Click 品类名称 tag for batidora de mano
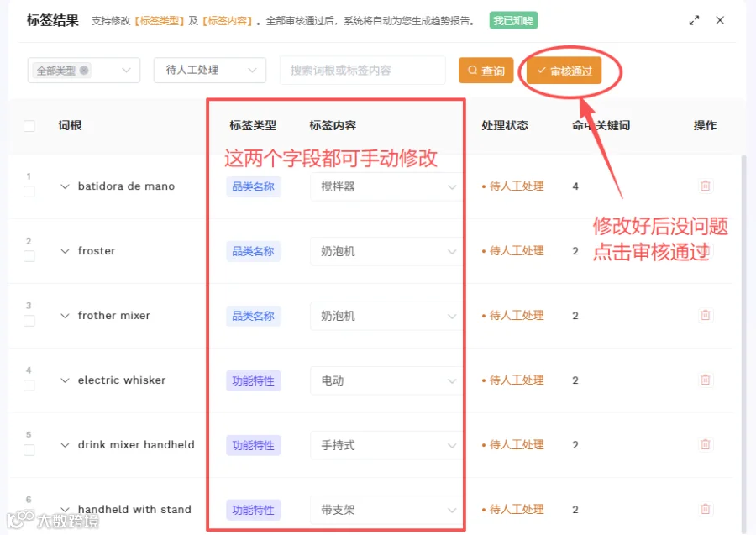 [253, 186]
